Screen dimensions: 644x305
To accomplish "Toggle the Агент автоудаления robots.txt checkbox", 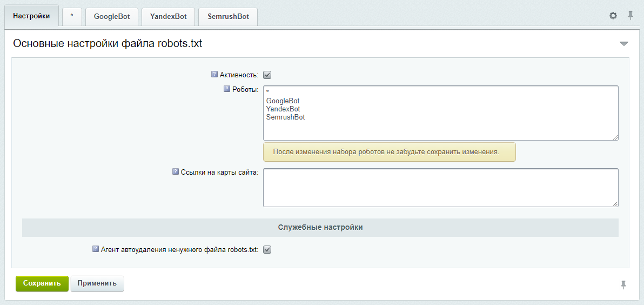I will 267,250.
